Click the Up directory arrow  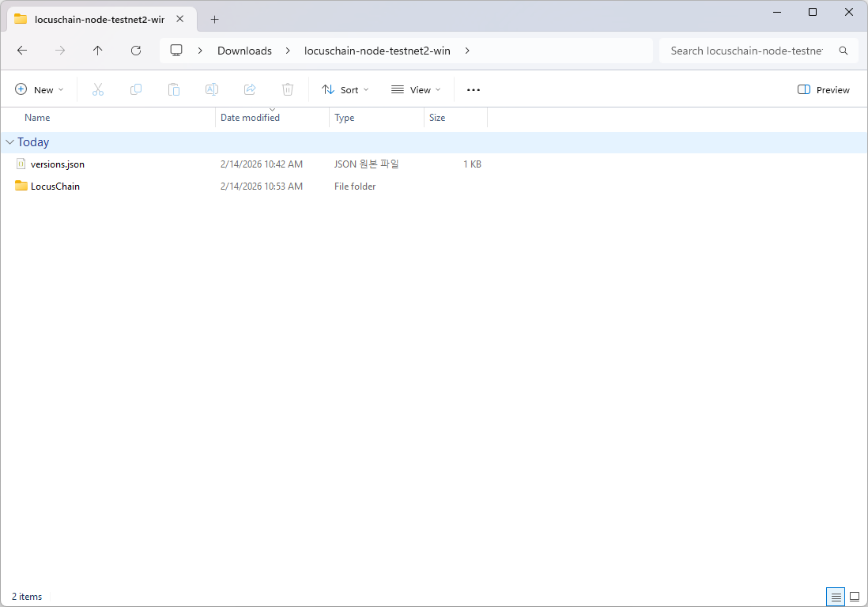(98, 51)
